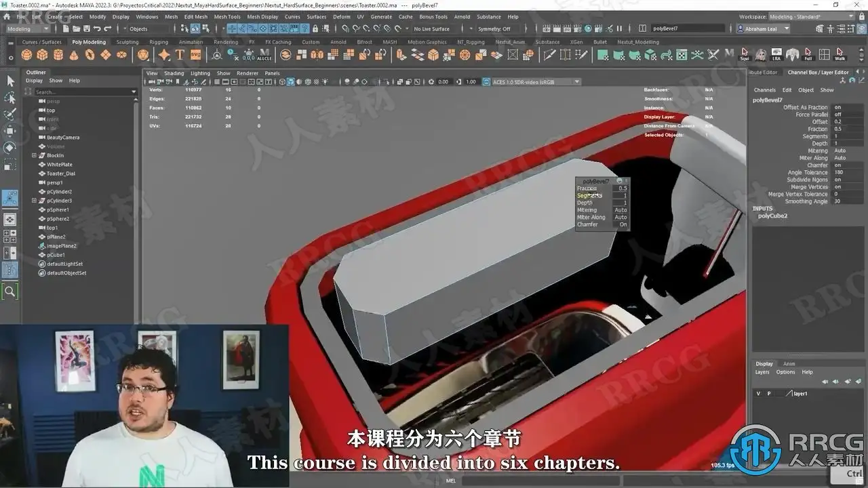Create a platonic solid from the shelf
This screenshot has width=868, height=488.
click(x=143, y=55)
